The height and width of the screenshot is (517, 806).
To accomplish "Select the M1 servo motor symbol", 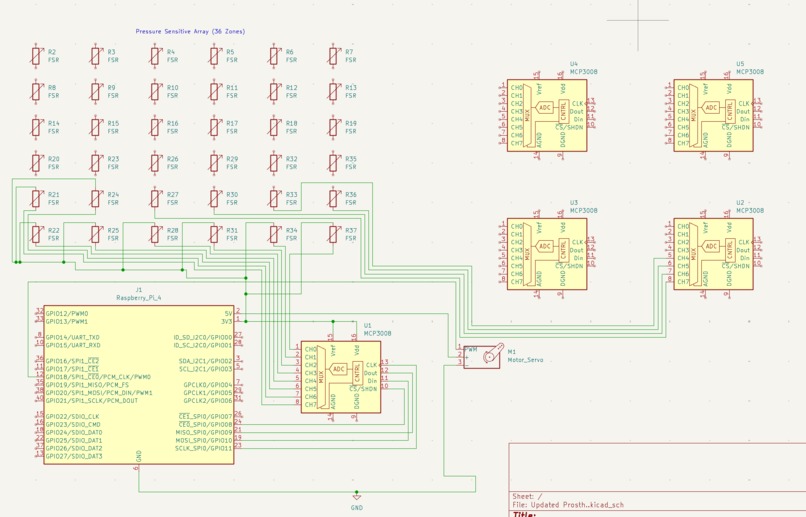I will 482,356.
